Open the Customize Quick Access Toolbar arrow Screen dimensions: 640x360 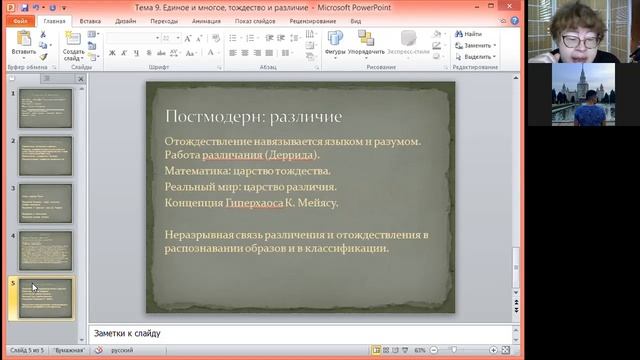coord(64,8)
